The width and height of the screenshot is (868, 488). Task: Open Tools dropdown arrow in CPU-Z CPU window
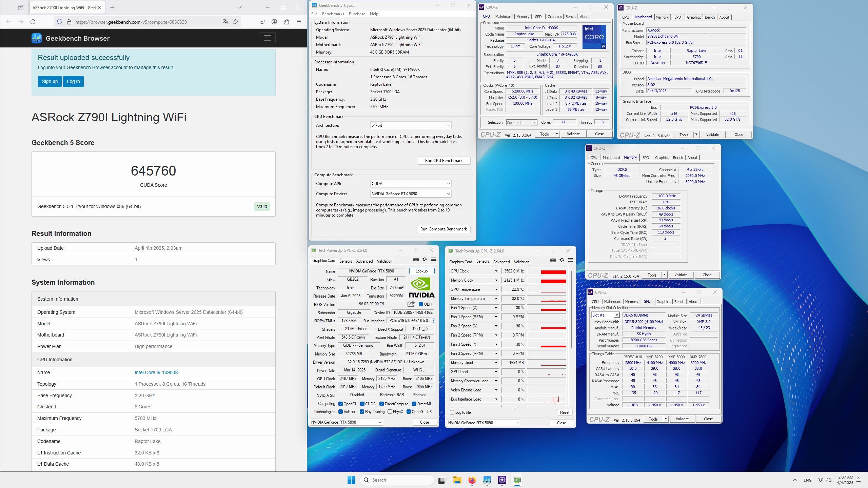point(556,134)
